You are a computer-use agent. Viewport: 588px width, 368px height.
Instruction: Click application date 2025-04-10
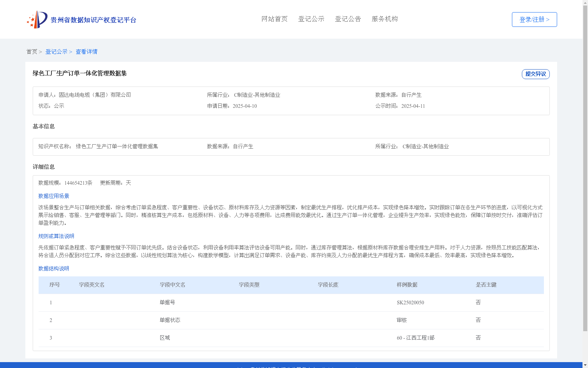(x=245, y=106)
